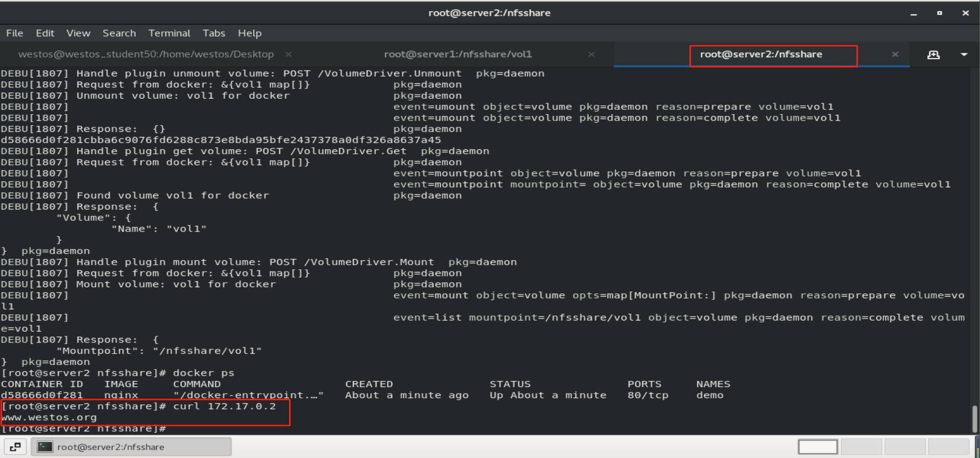
Task: Maximize the terminal window
Action: (940, 13)
